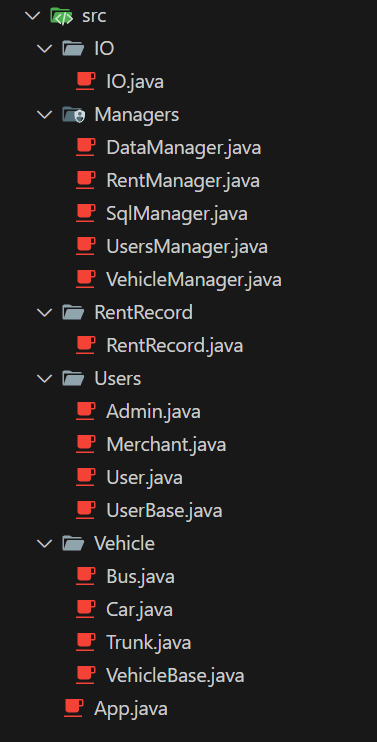The width and height of the screenshot is (377, 742).
Task: Click the Java icon beside VehicleBase.java
Action: [86, 675]
